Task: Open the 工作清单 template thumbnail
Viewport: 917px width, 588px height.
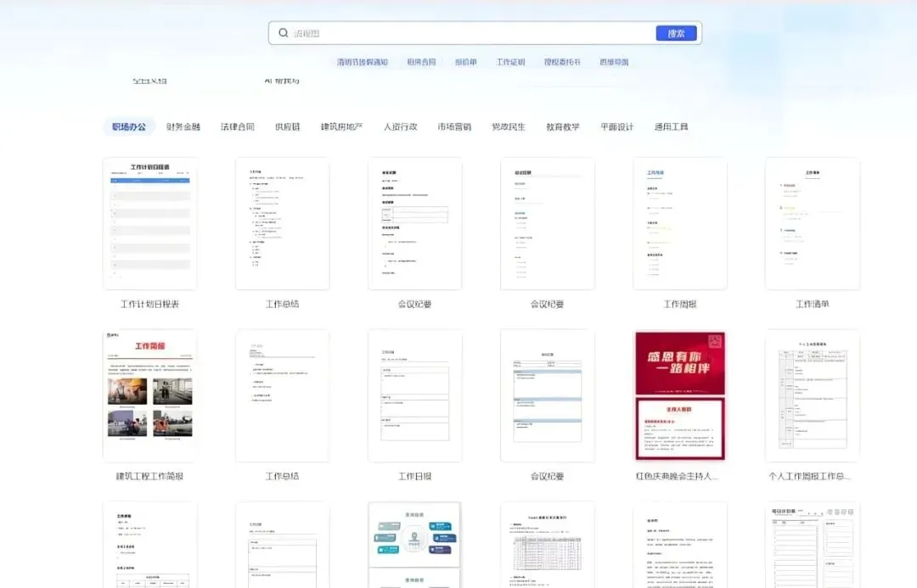Action: tap(813, 223)
